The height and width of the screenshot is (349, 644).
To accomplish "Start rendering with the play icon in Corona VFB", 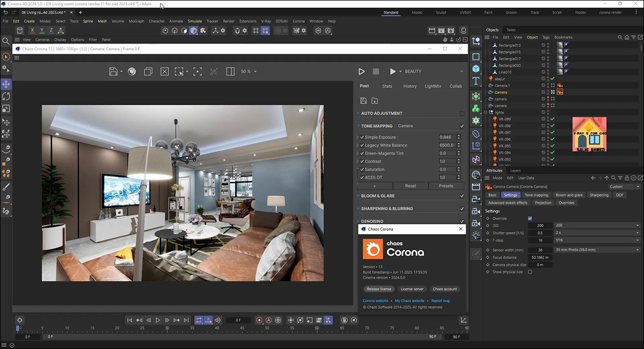I will pyautogui.click(x=361, y=71).
